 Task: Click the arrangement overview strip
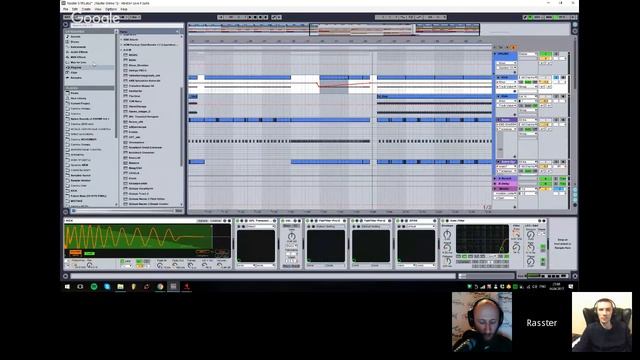point(379,29)
